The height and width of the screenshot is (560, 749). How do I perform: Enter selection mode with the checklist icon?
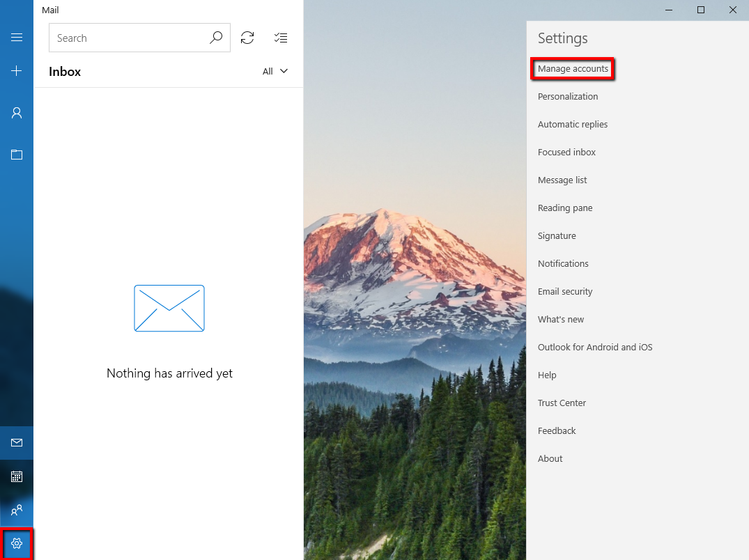point(281,38)
